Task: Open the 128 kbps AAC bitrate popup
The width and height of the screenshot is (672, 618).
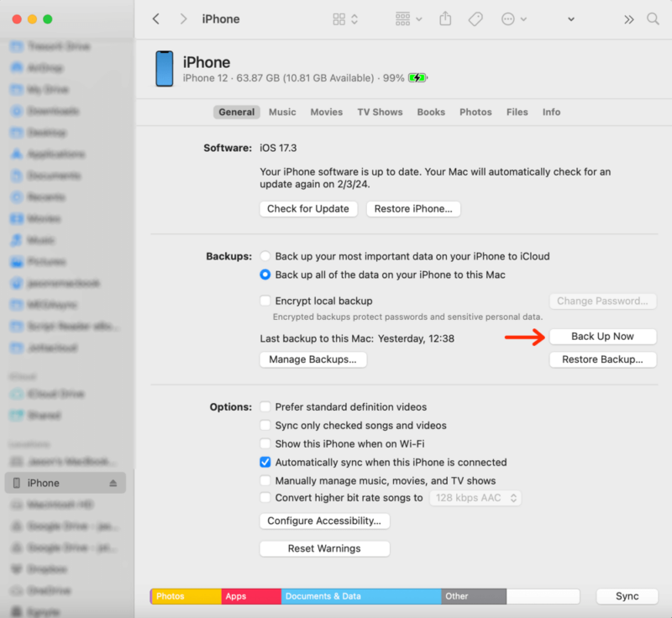Action: point(475,498)
